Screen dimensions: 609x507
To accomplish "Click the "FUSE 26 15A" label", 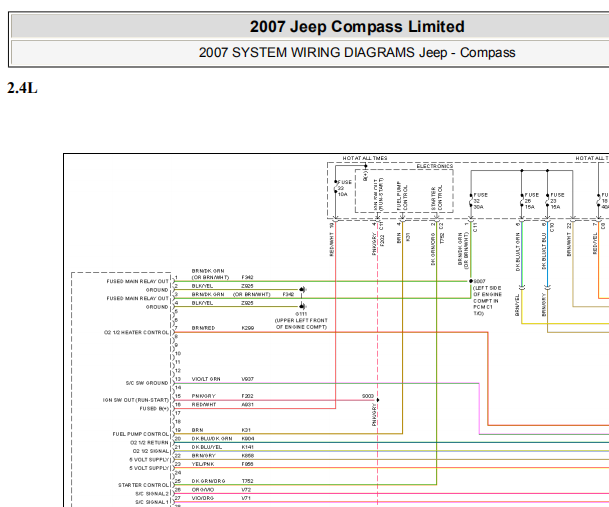I will [531, 201].
